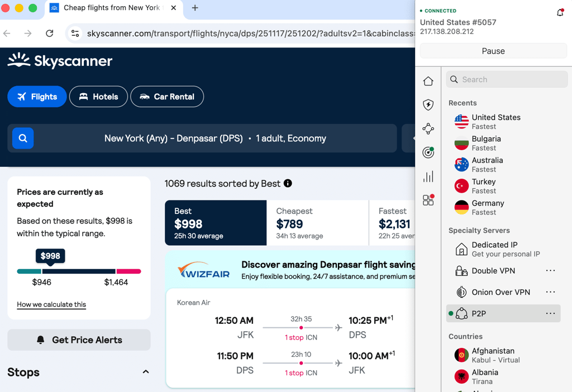The width and height of the screenshot is (572, 392).
Task: Go forward in browser history
Action: tap(28, 34)
